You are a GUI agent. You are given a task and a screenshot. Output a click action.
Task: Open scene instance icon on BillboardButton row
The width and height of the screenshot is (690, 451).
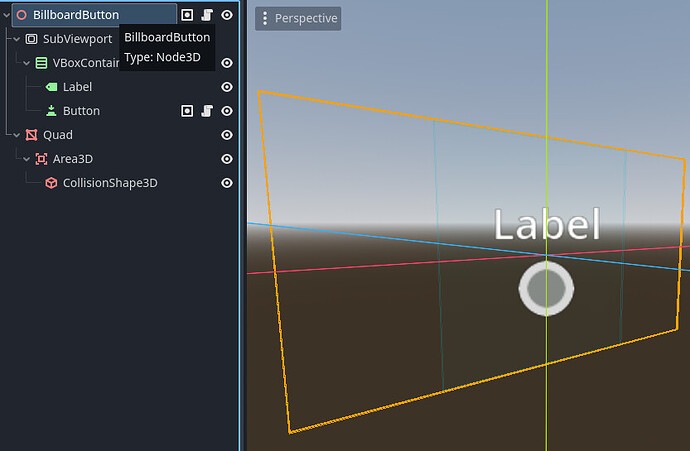pyautogui.click(x=187, y=15)
